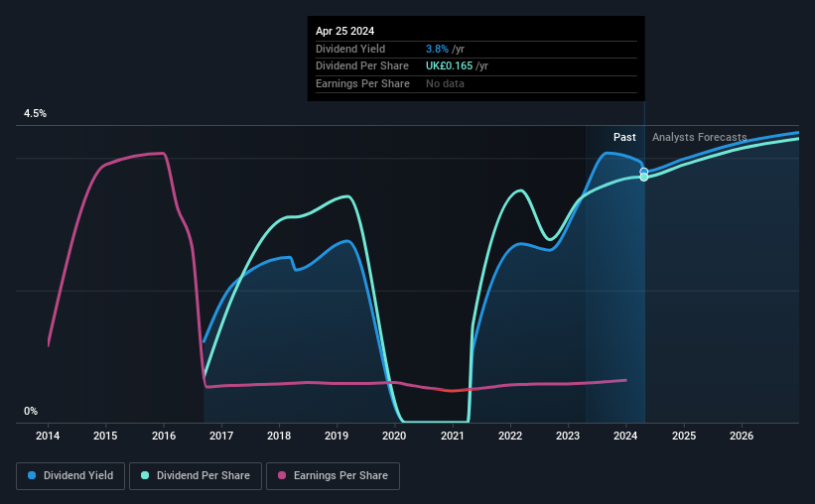Click the pink Earnings Per Share legend dot

click(x=282, y=475)
